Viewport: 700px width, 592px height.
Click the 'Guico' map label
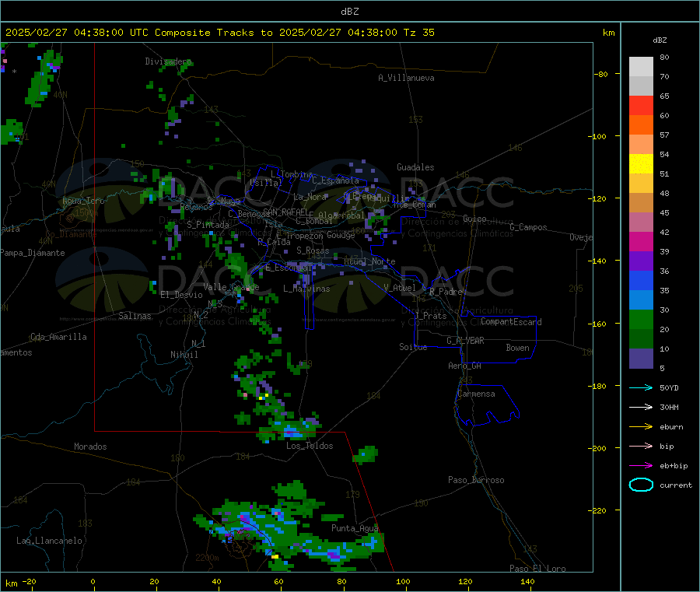474,219
